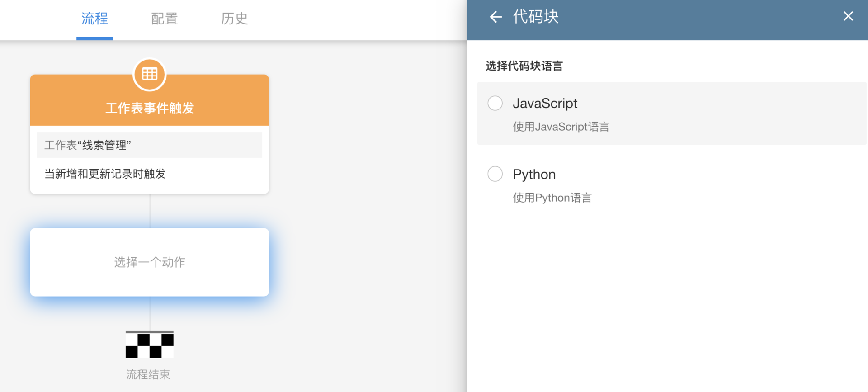Image resolution: width=868 pixels, height=392 pixels.
Task: Click the 使用JavaScript语言 description
Action: pyautogui.click(x=561, y=127)
